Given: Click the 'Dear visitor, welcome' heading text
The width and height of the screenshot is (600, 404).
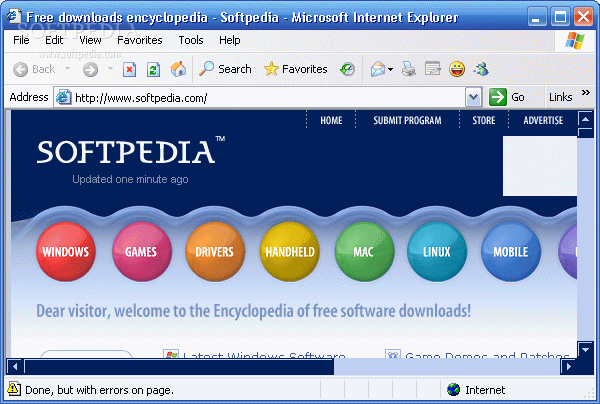Looking at the screenshot, I should tap(253, 311).
